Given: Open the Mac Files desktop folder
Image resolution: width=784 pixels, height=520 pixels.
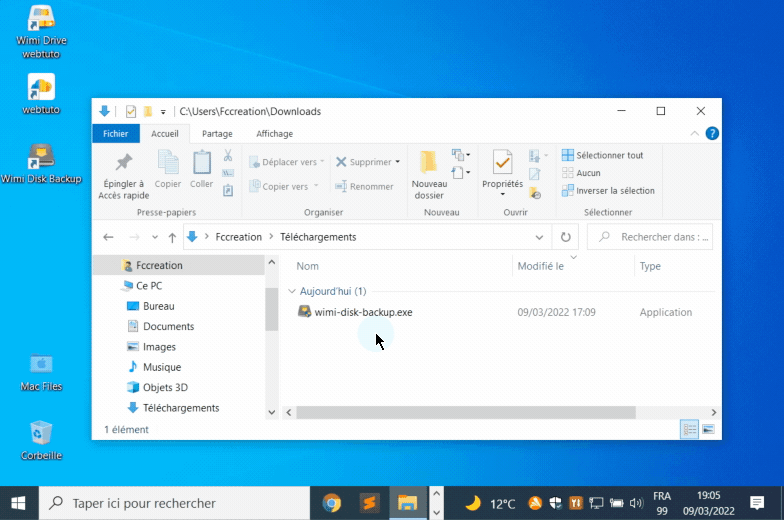Looking at the screenshot, I should pos(41,372).
